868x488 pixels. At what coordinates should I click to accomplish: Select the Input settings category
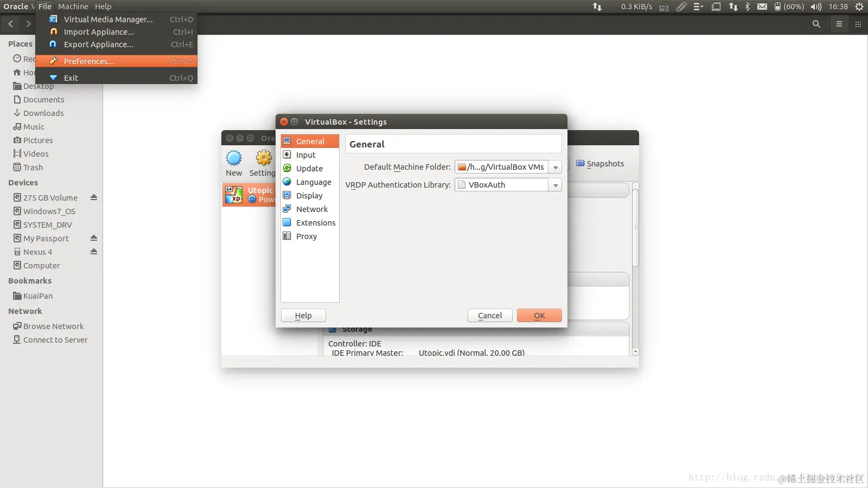click(x=310, y=155)
